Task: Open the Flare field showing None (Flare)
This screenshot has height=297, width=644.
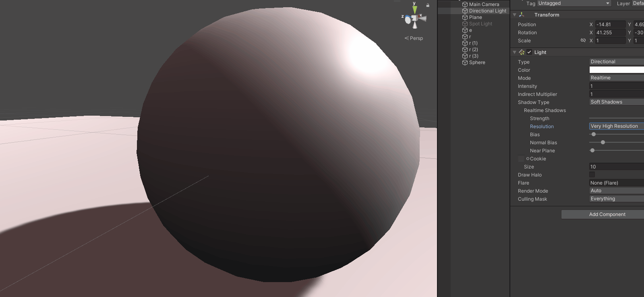Action: 617,183
